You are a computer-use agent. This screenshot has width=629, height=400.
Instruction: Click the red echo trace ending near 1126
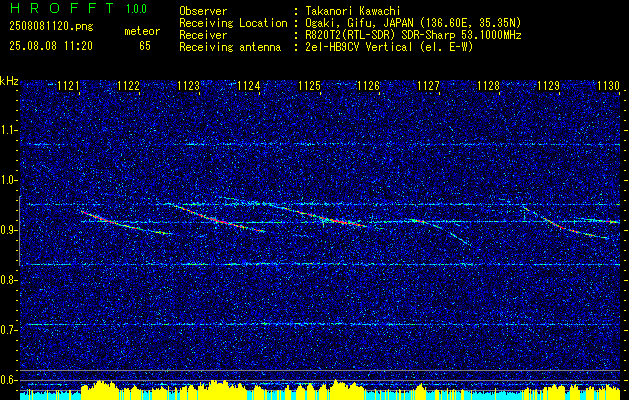coord(317,215)
